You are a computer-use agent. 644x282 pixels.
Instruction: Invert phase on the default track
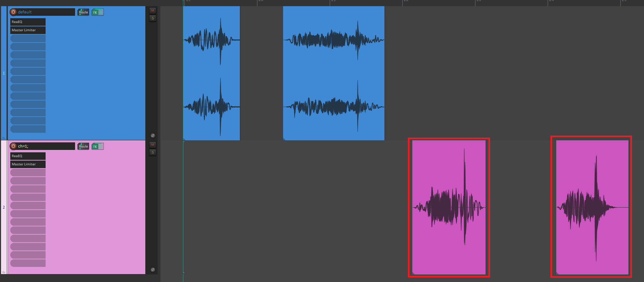pyautogui.click(x=153, y=136)
